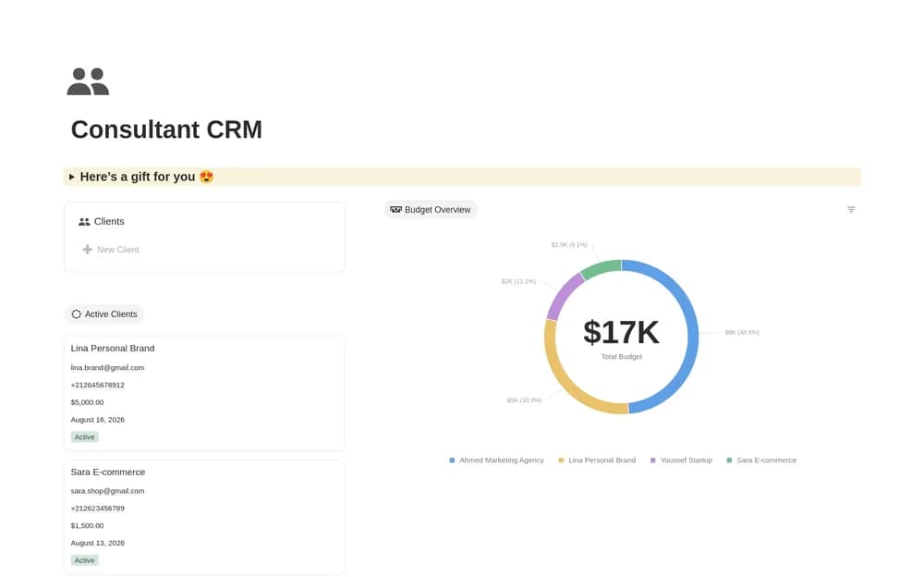This screenshot has width=924, height=577.
Task: Click the Lina Personal Brand legend label
Action: pos(602,460)
